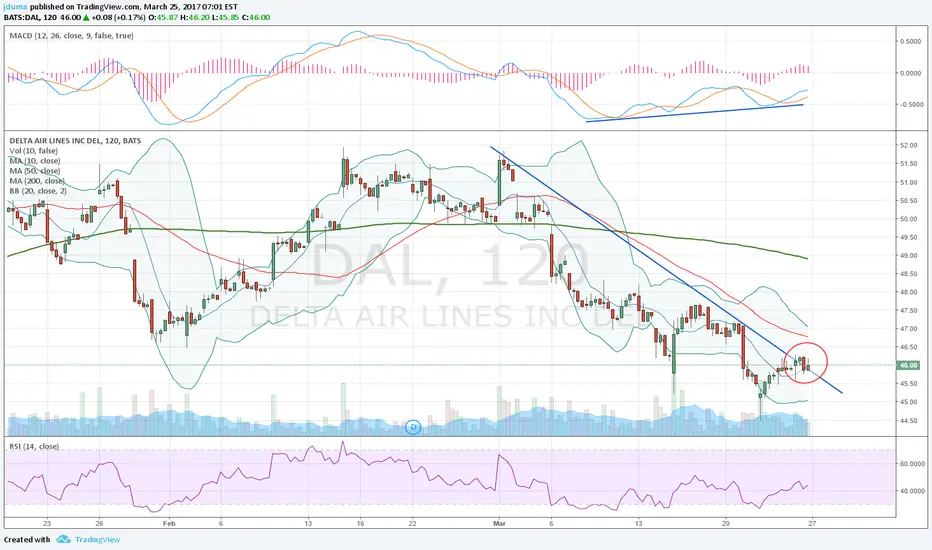This screenshot has height=550, width=932.
Task: Click the TradingView cloud logo icon
Action: [63, 539]
